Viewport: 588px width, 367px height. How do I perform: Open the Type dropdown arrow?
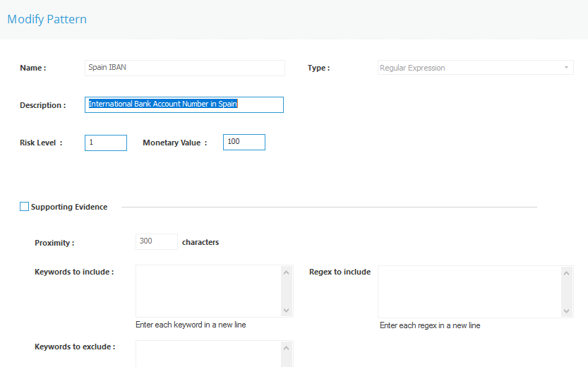tap(566, 68)
